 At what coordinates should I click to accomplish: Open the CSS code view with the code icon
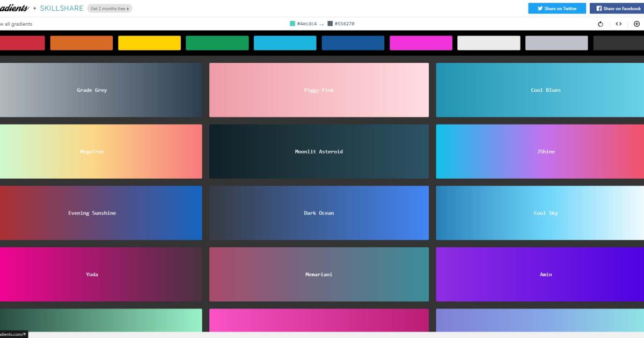(x=619, y=24)
